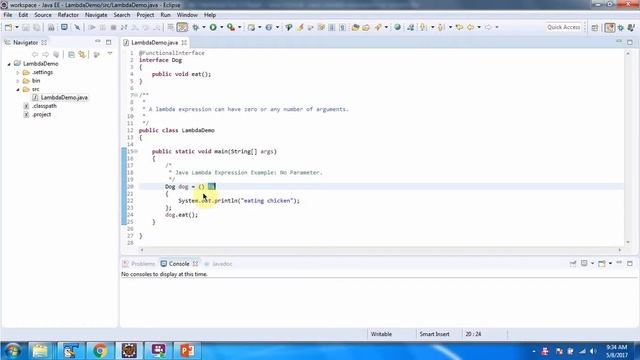Image resolution: width=640 pixels, height=360 pixels.
Task: Minimize the Navigator panel
Action: pyautogui.click(x=98, y=42)
